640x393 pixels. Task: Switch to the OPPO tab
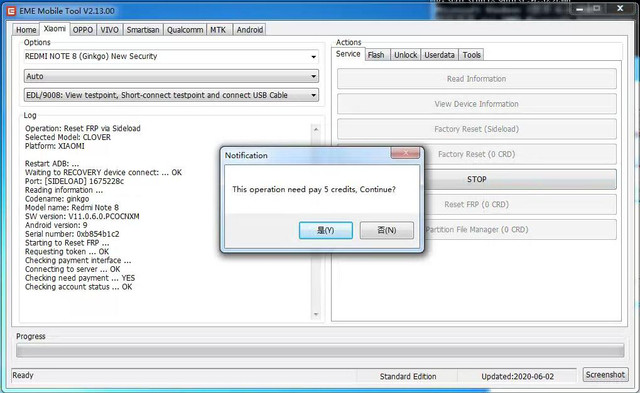click(83, 30)
